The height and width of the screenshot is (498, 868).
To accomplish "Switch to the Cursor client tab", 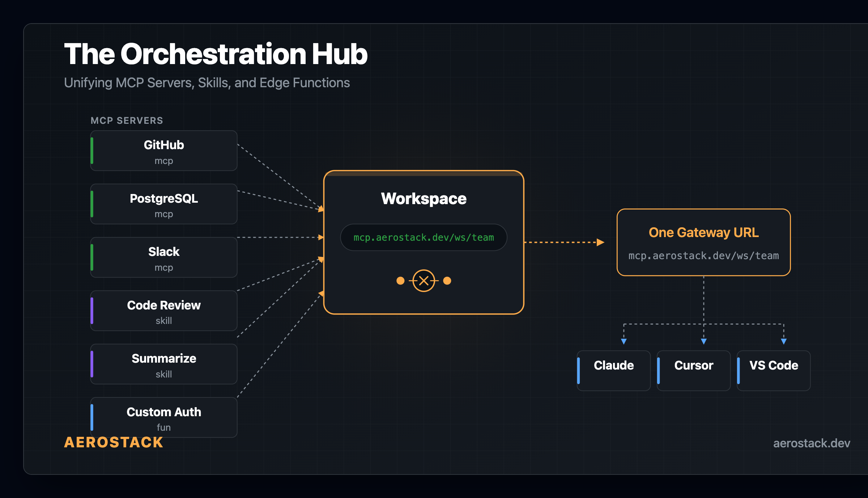I will pyautogui.click(x=693, y=370).
